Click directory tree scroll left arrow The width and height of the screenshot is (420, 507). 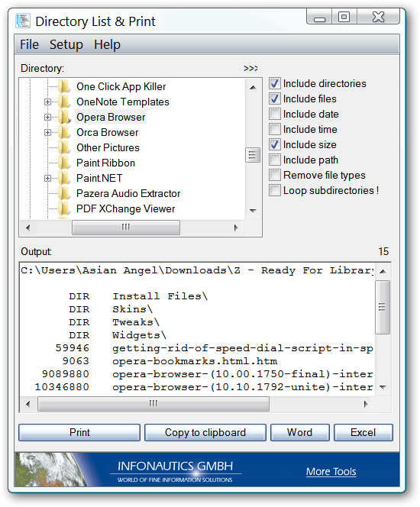pos(27,228)
